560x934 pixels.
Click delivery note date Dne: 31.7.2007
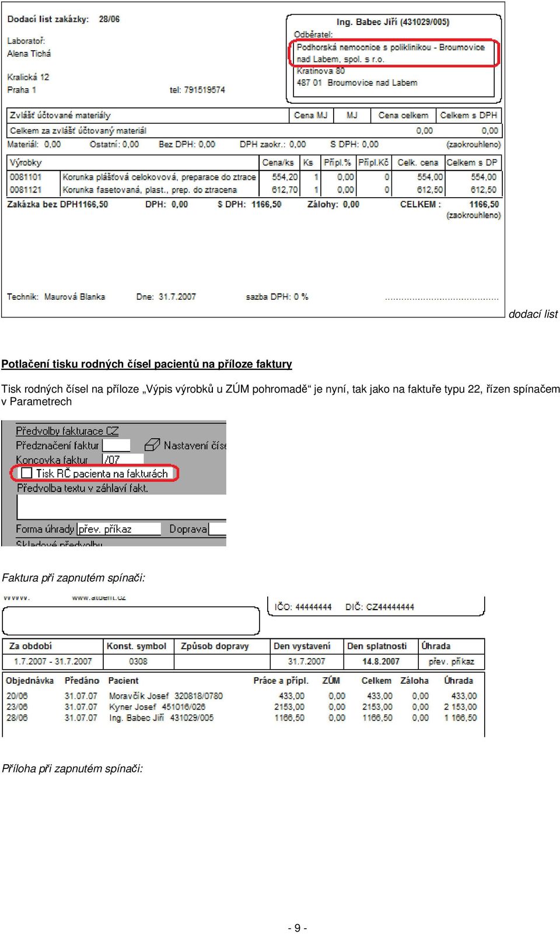point(166,297)
